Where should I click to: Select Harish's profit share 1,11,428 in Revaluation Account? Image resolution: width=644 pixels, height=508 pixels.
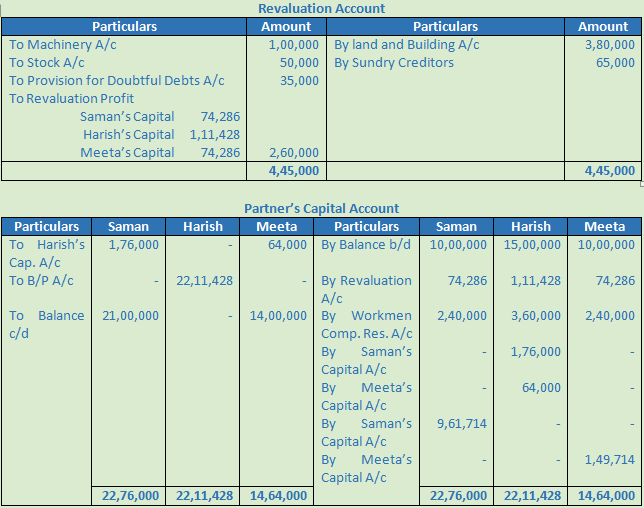(215, 135)
